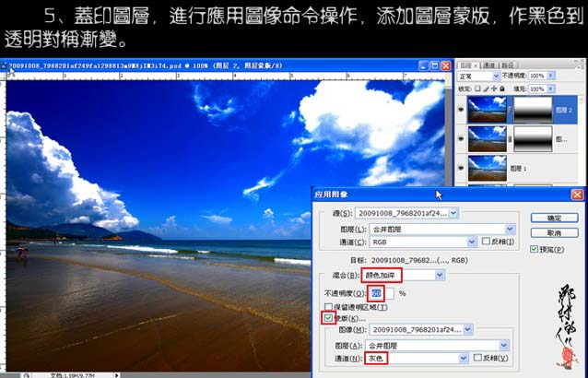Open the 通道(C) RGB channel dropdown

click(470, 242)
